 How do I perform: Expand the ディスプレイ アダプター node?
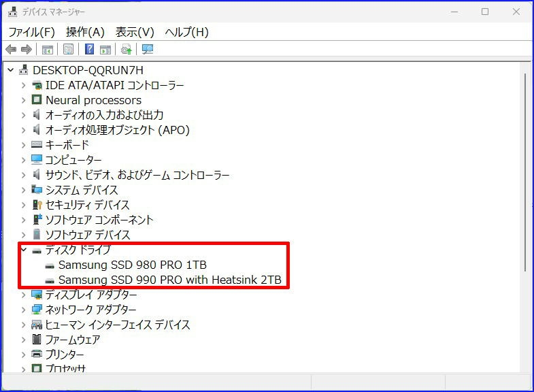coord(24,295)
